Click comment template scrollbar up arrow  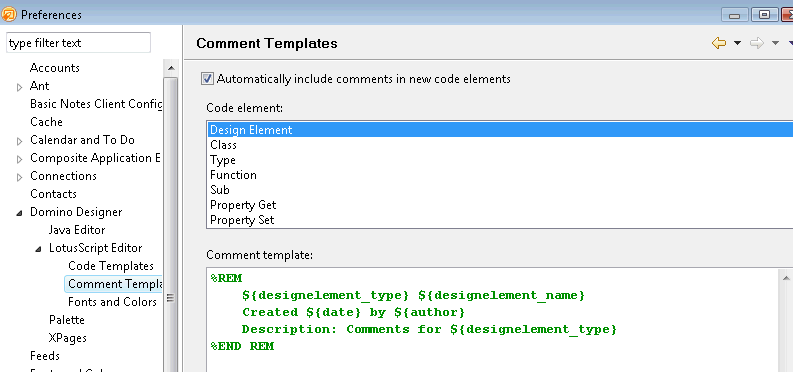pos(786,277)
